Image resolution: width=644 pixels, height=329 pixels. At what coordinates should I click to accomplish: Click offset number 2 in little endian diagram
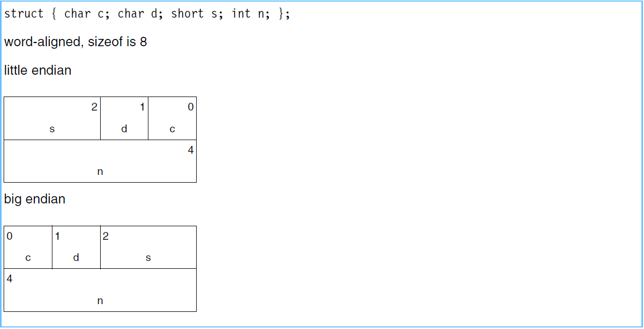point(94,107)
